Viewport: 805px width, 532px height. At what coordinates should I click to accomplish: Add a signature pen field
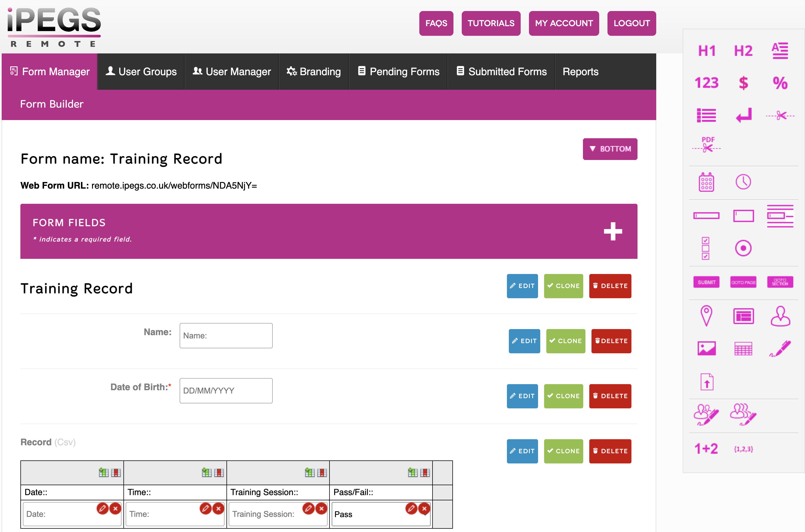[780, 349]
